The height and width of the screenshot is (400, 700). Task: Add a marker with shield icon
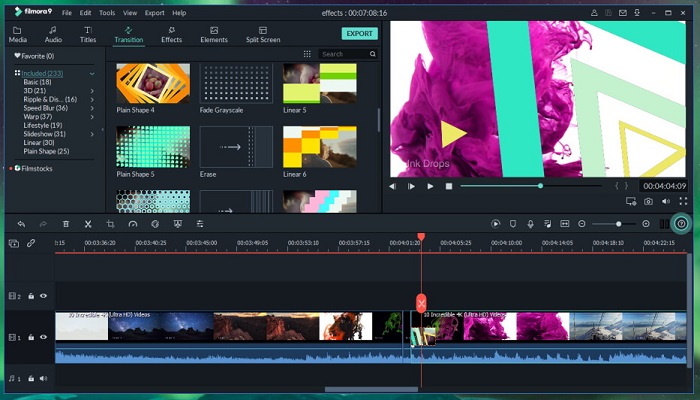[x=513, y=224]
